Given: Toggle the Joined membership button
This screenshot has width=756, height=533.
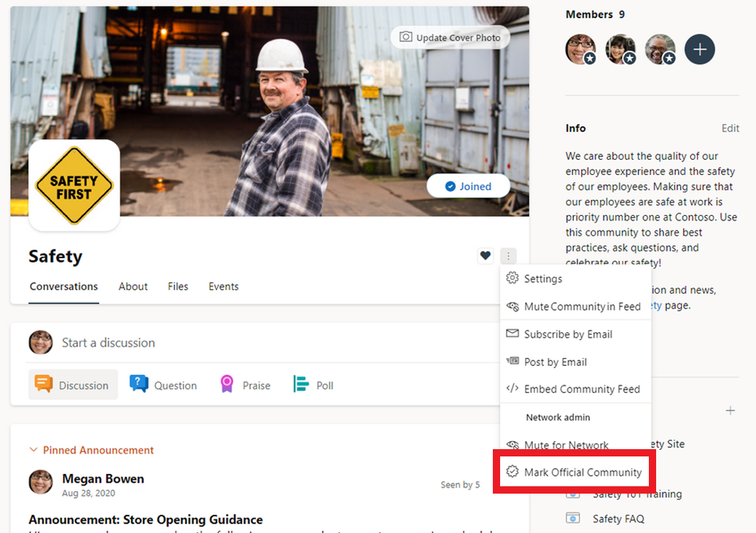Looking at the screenshot, I should [x=468, y=186].
